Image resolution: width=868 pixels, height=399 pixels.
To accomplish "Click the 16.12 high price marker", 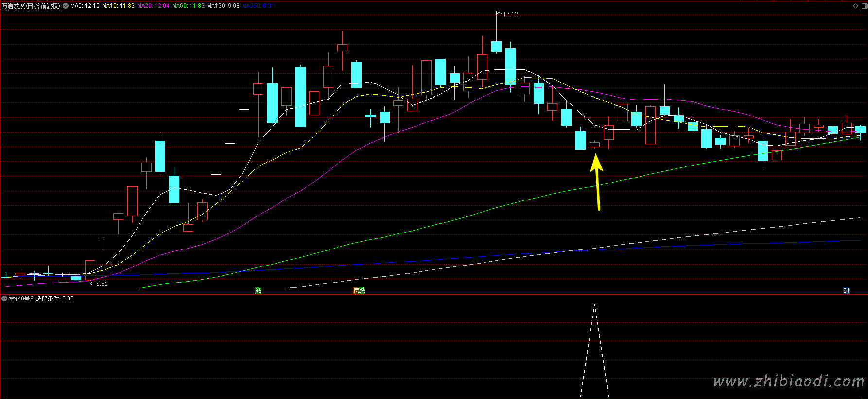I will pos(510,14).
